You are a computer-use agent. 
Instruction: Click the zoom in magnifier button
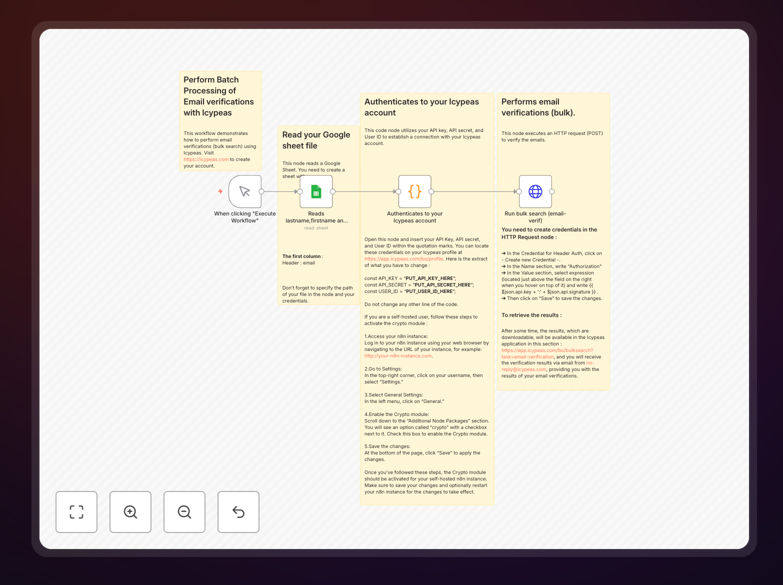point(130,512)
